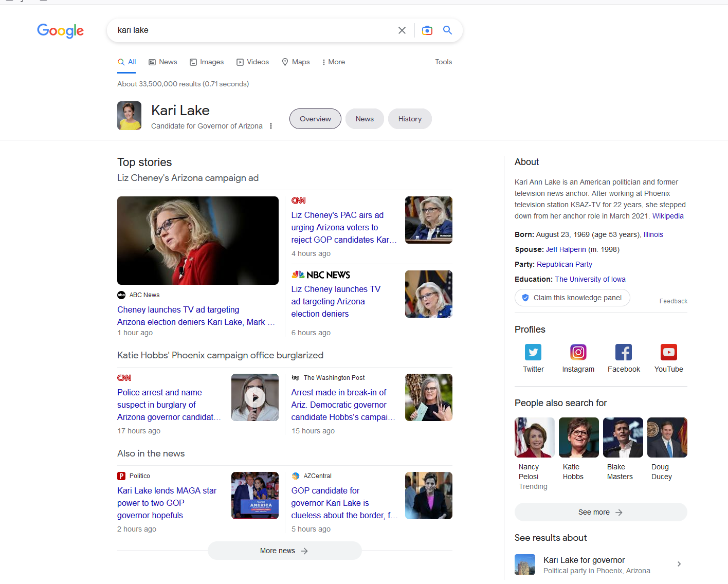
Task: Open Nancy Pelosi thumbnail in related searches
Action: 534,437
